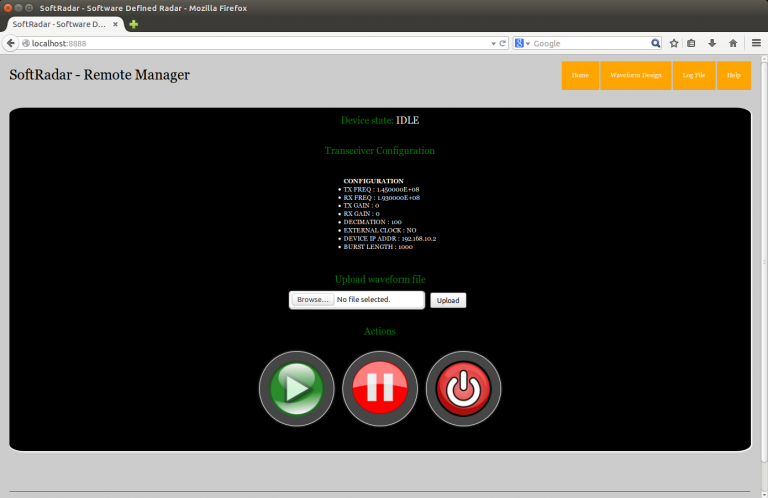Expand the search engine selector dropdown
Image resolution: width=768 pixels, height=498 pixels.
coord(522,43)
